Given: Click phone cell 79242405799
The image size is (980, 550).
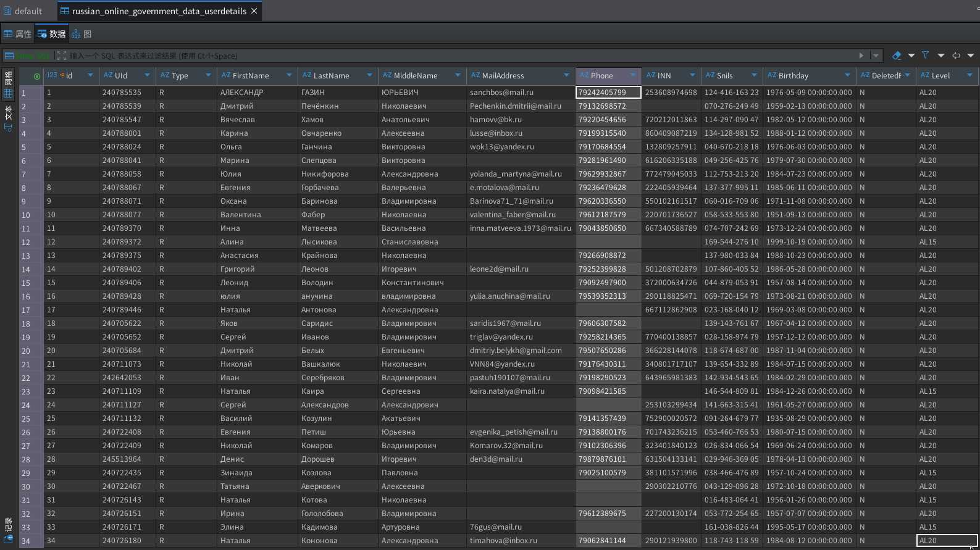Looking at the screenshot, I should tap(608, 93).
